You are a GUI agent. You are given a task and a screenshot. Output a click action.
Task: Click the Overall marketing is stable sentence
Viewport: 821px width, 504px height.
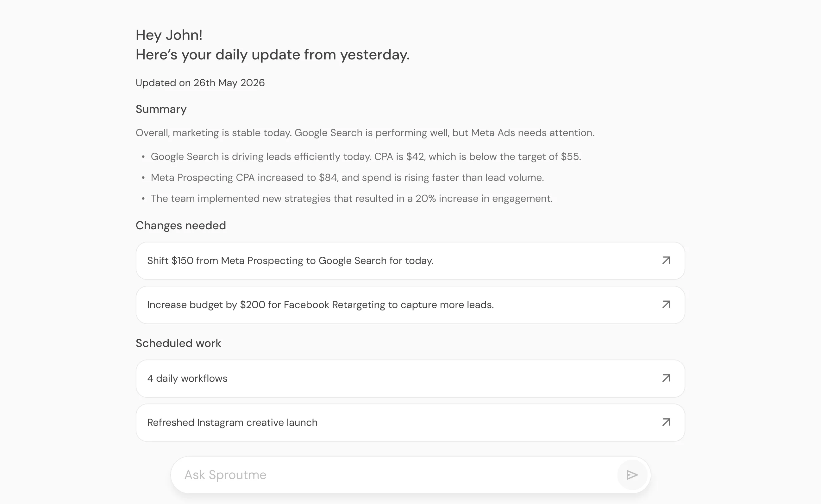[x=365, y=133]
